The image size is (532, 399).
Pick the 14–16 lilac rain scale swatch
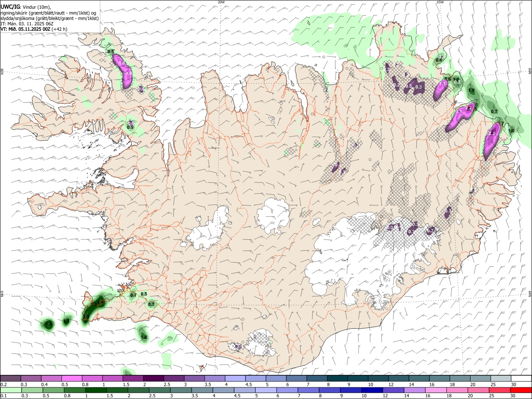(415, 390)
